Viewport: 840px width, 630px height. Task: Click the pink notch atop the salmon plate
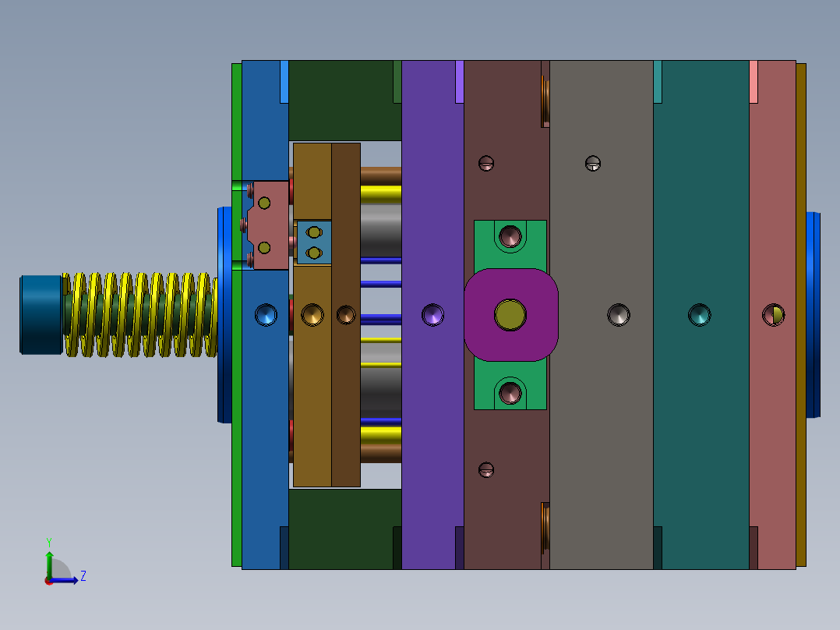754,82
